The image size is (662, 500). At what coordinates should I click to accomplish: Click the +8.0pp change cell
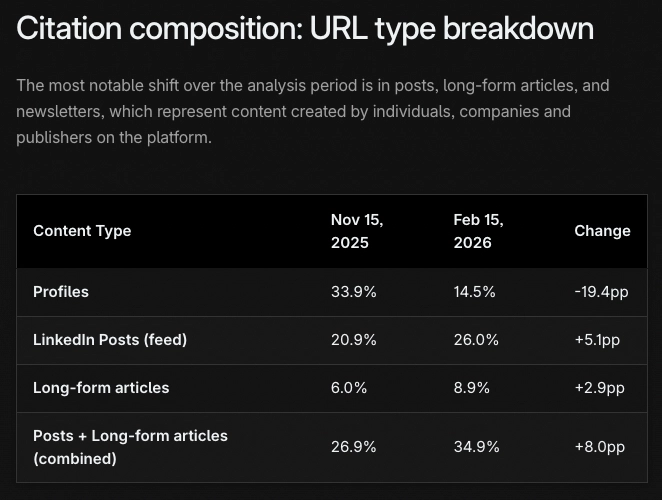(x=599, y=447)
